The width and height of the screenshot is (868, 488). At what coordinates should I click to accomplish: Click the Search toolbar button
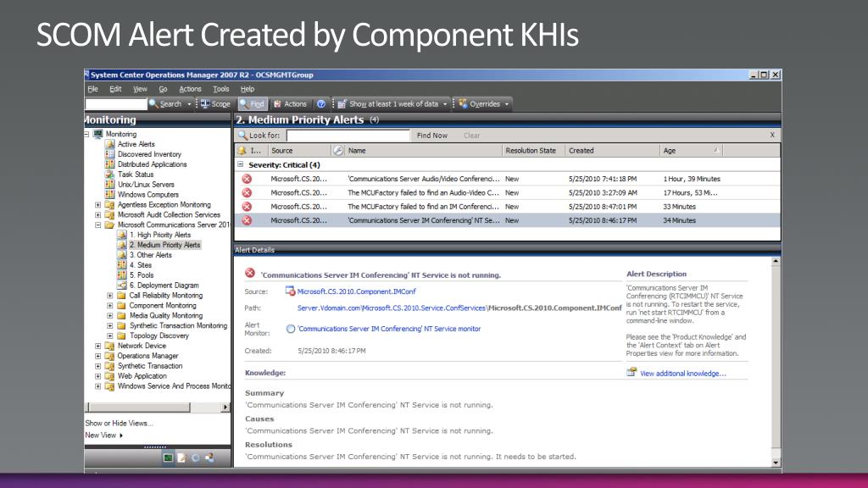[165, 104]
